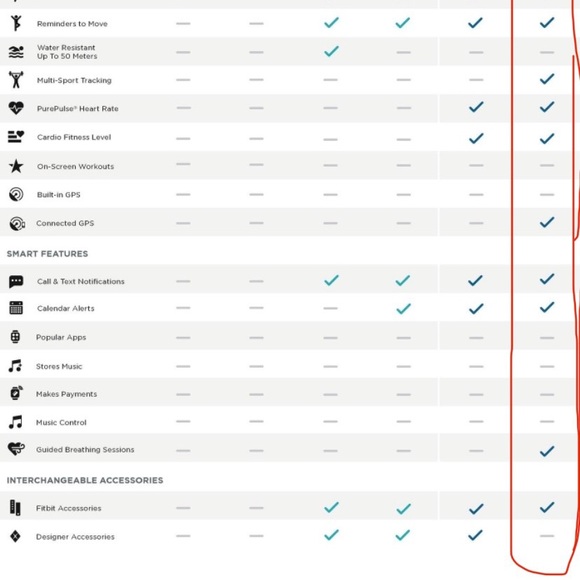Click the Guided Breathing Sessions dark checkmark

[x=547, y=451]
